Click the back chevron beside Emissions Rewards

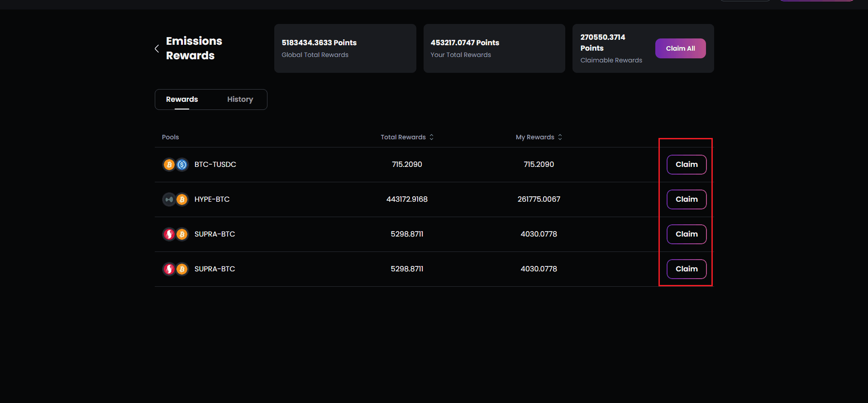pyautogui.click(x=157, y=48)
